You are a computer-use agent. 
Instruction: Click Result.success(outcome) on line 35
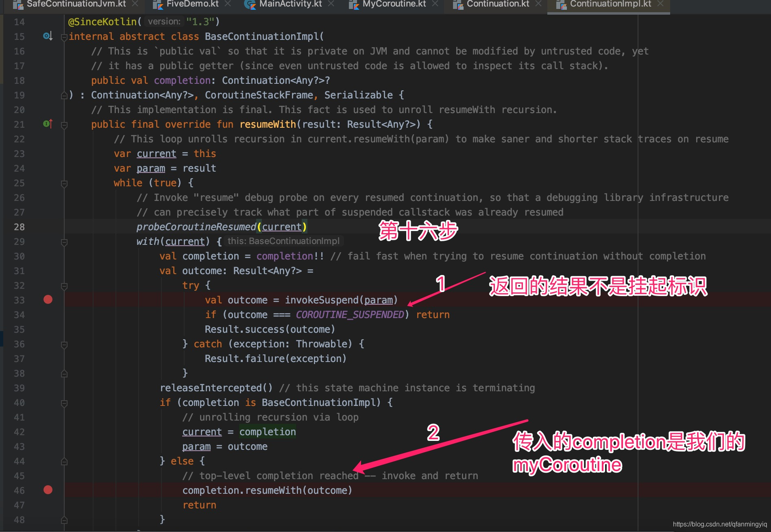tap(270, 329)
